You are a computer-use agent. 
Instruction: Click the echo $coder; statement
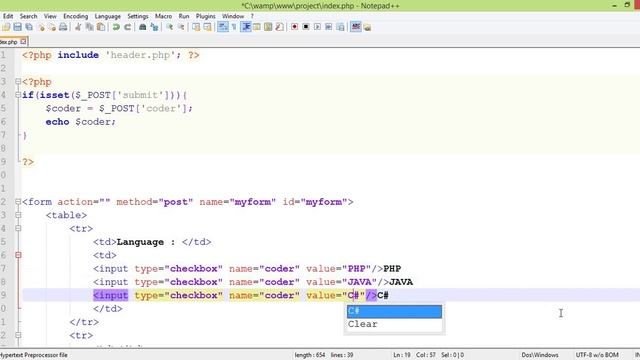coord(81,122)
